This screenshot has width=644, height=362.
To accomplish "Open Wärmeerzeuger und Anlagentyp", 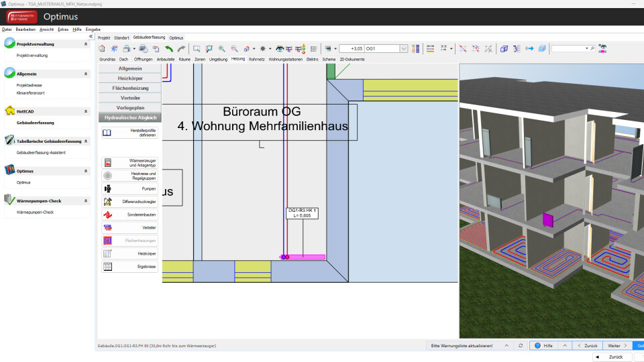I will [x=131, y=163].
